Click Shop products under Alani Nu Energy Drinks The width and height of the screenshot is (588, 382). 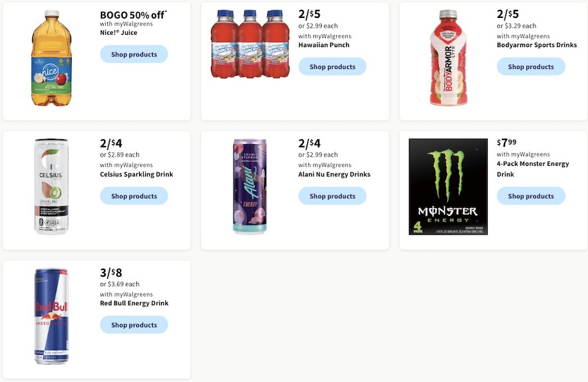[x=332, y=196]
